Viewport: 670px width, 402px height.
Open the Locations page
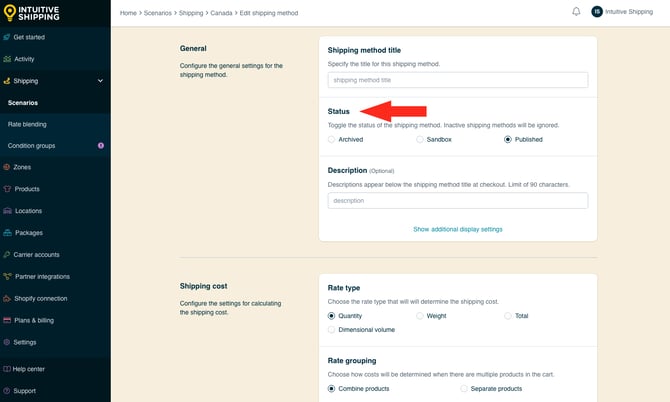tap(28, 211)
